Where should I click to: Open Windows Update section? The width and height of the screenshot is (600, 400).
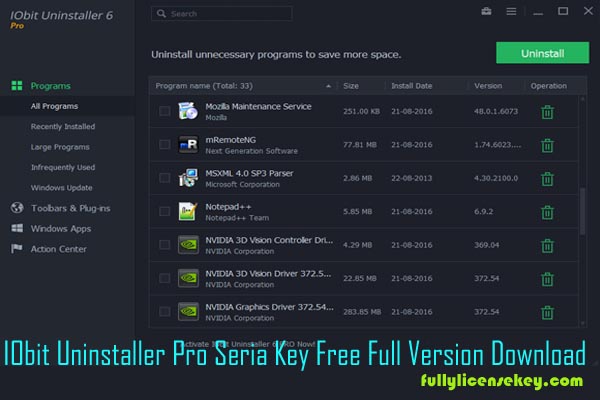(62, 188)
